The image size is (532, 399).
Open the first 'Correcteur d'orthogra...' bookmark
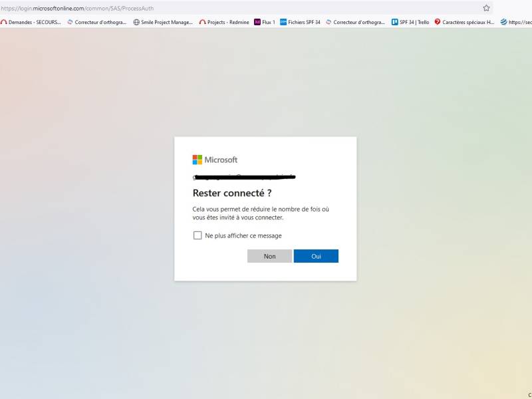coord(97,22)
